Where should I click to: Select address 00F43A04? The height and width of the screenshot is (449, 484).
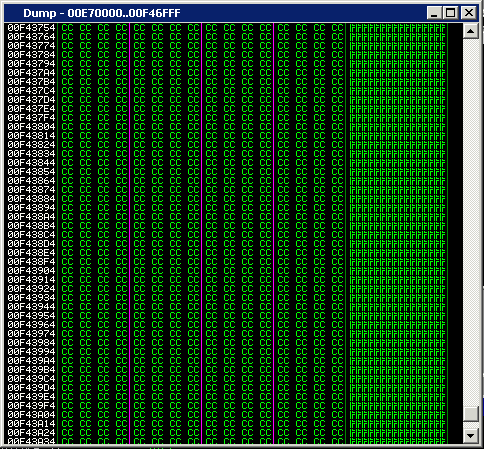coord(31,415)
